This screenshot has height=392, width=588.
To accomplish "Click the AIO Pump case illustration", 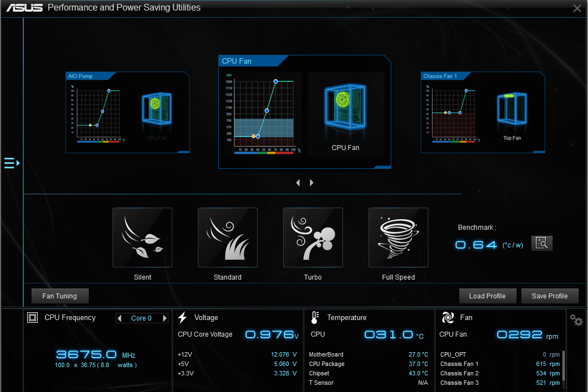I will [x=157, y=109].
